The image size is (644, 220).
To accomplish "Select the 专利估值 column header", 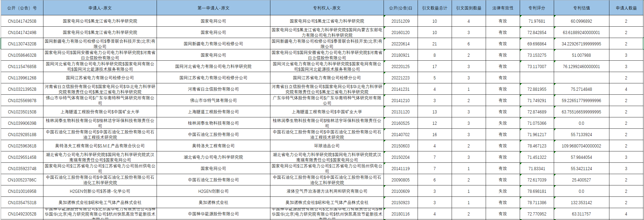I will [581, 8].
